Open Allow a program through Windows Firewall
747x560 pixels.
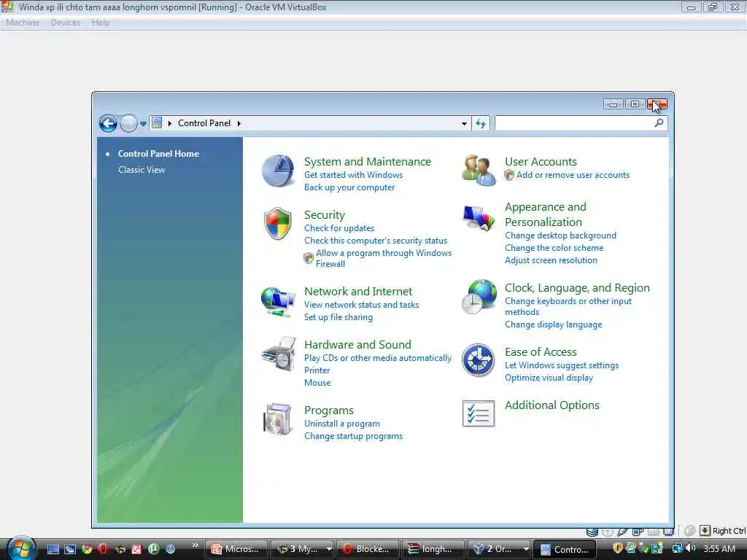point(384,259)
